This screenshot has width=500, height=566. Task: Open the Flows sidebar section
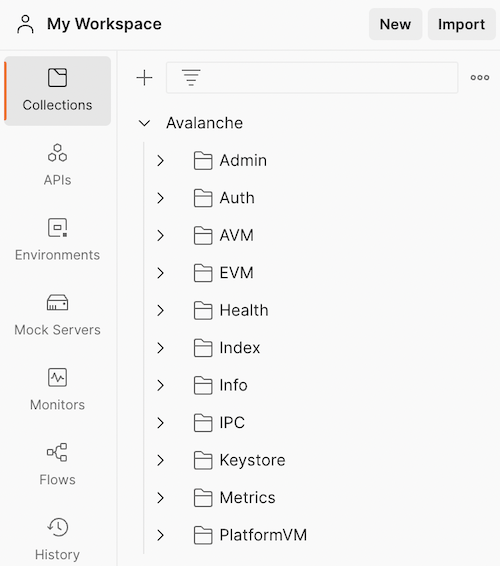57,464
